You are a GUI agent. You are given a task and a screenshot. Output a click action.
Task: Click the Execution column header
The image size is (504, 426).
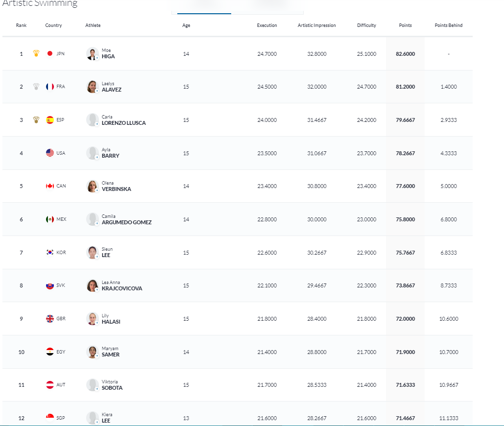(x=267, y=25)
